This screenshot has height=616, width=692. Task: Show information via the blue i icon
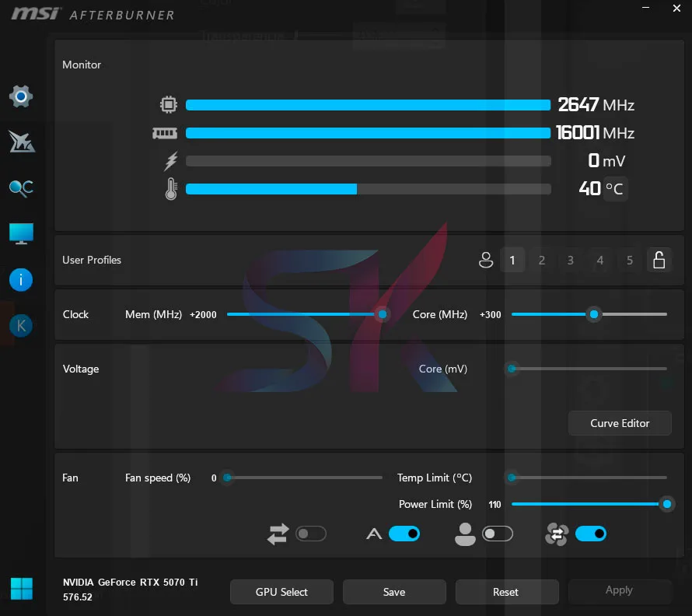pyautogui.click(x=21, y=279)
